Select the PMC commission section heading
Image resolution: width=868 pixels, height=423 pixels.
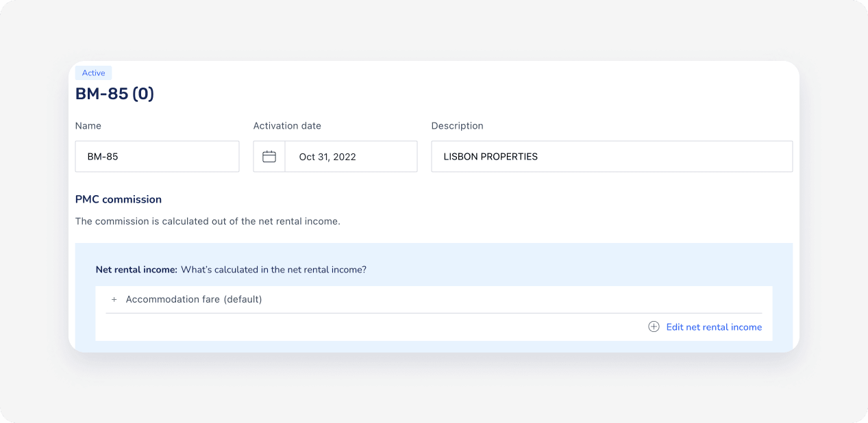(x=119, y=199)
